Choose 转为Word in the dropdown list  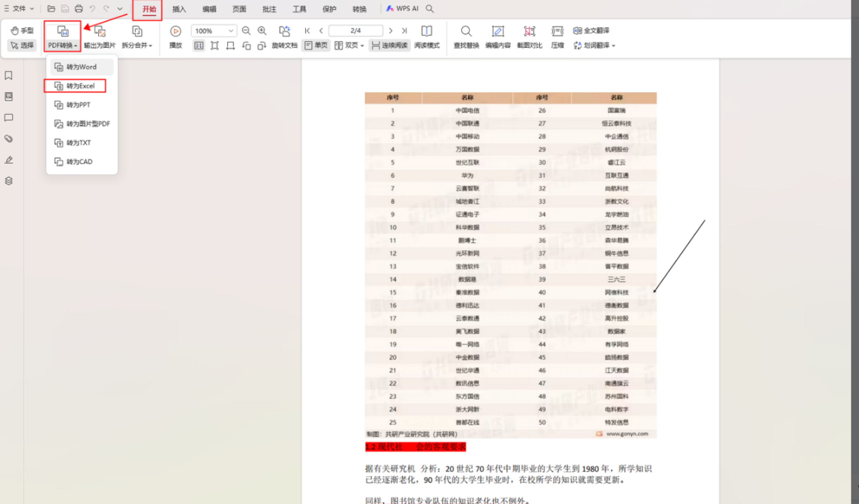[82, 67]
